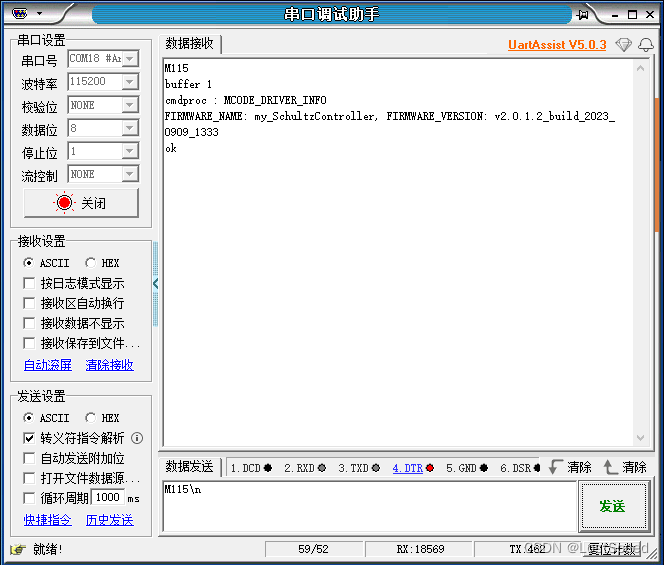
Task: Click the diamond icon next to UartAssist
Action: point(623,44)
